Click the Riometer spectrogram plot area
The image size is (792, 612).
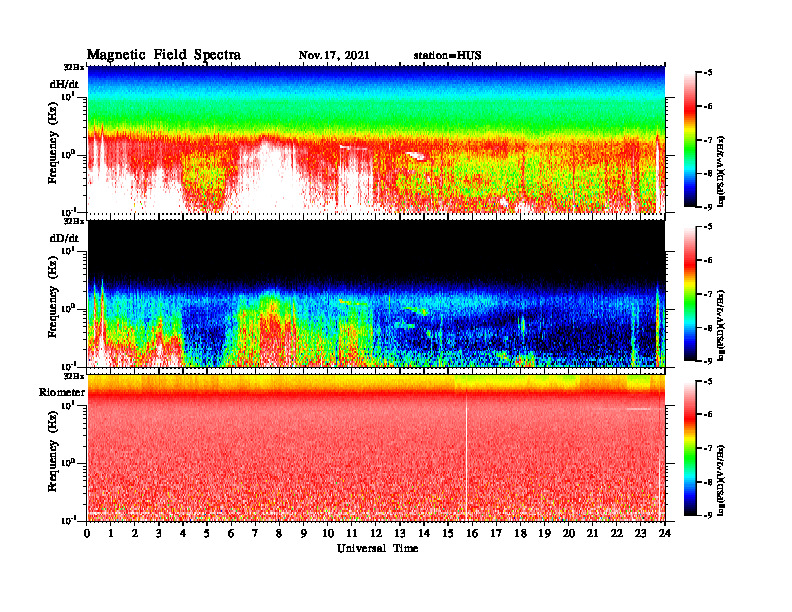coord(376,448)
